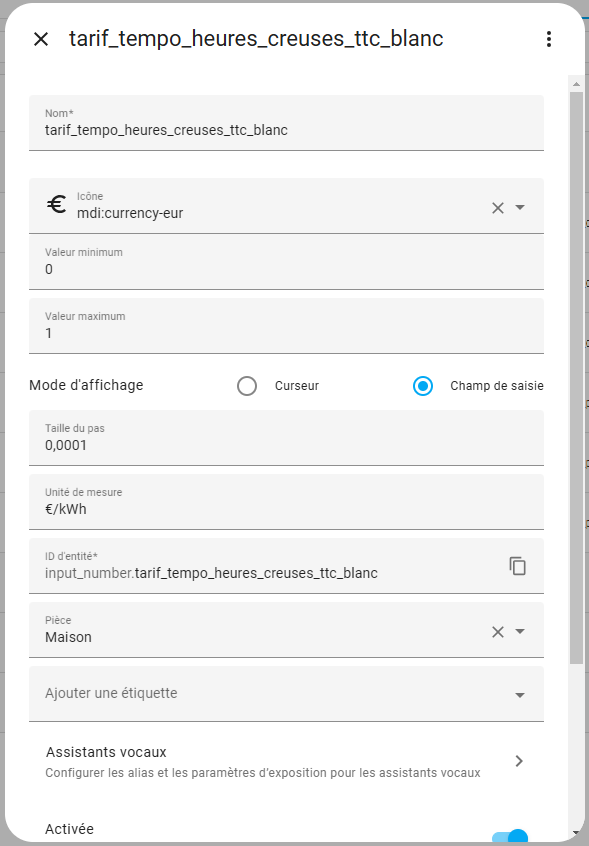Toggle the Activée switch
This screenshot has width=589, height=846.
(x=510, y=836)
